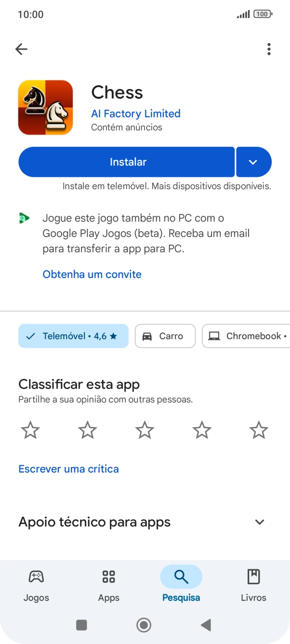Click Escrever uma crítica
Screen dimensions: 290x644
coord(68,469)
